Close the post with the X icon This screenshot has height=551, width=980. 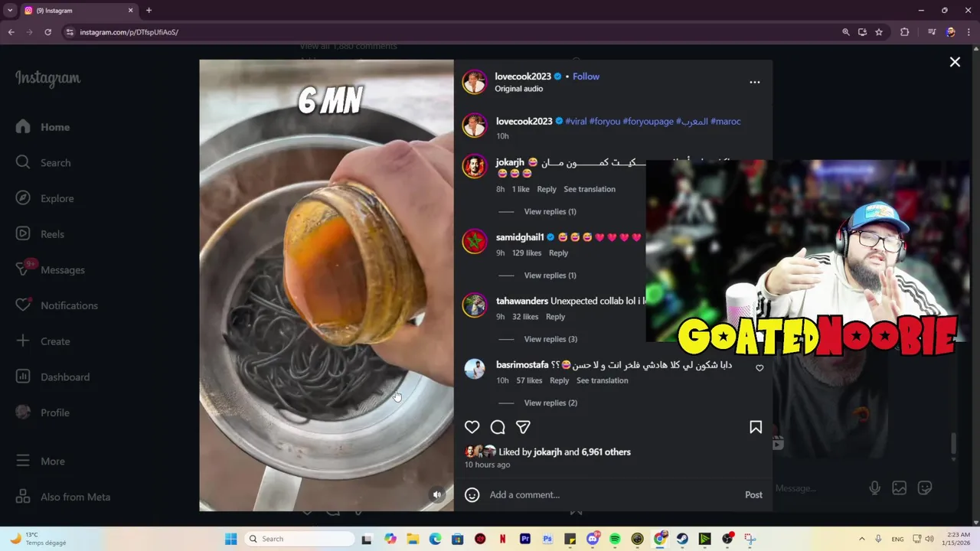(955, 62)
